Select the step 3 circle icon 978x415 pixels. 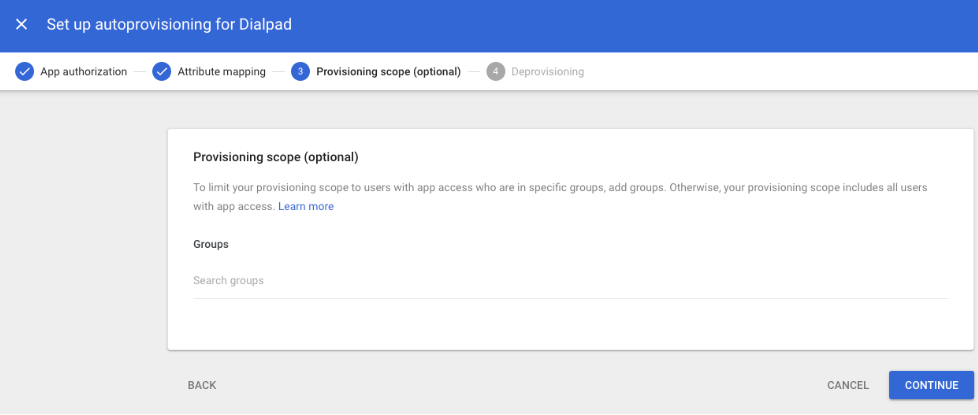coord(300,72)
